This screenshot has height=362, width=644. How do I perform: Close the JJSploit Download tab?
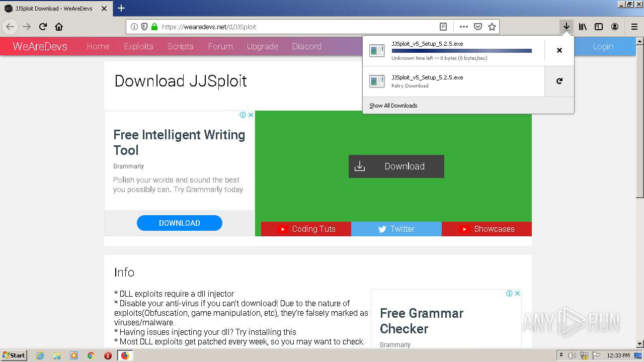[104, 9]
